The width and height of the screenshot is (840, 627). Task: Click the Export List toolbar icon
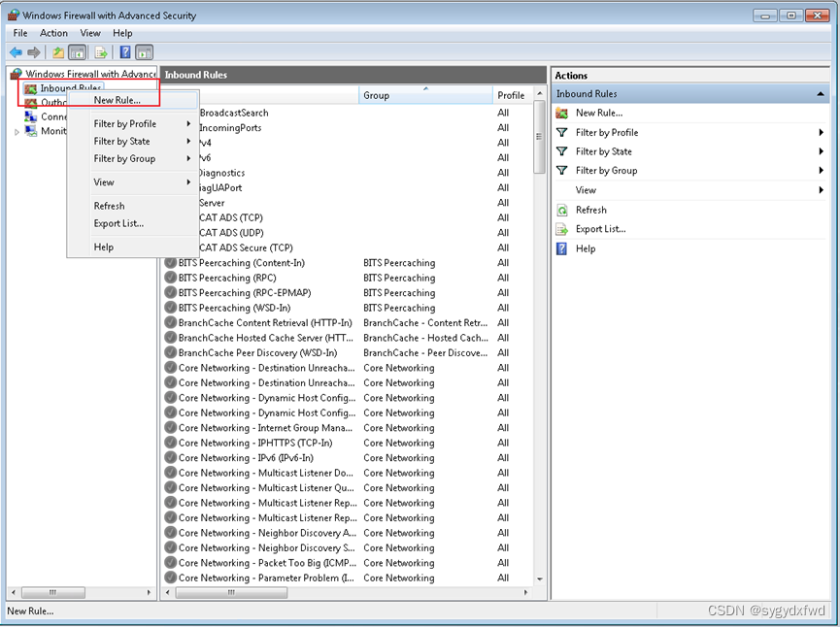101,52
